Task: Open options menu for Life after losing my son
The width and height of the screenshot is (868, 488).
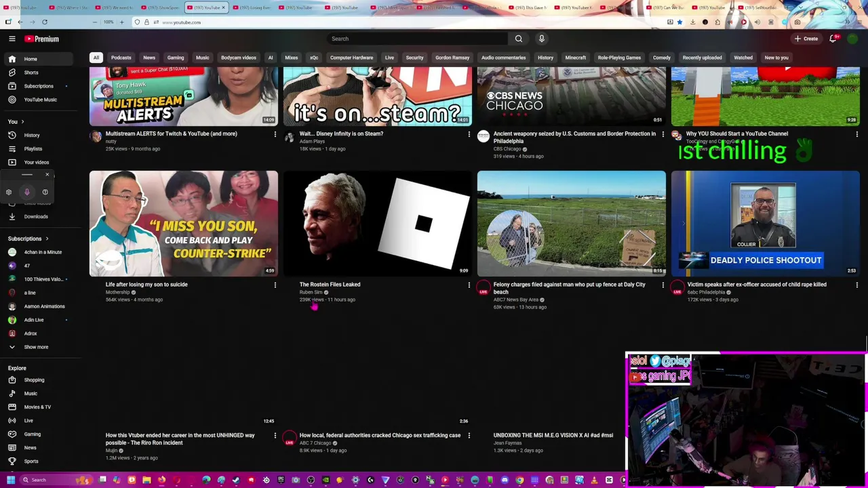Action: coord(275,285)
